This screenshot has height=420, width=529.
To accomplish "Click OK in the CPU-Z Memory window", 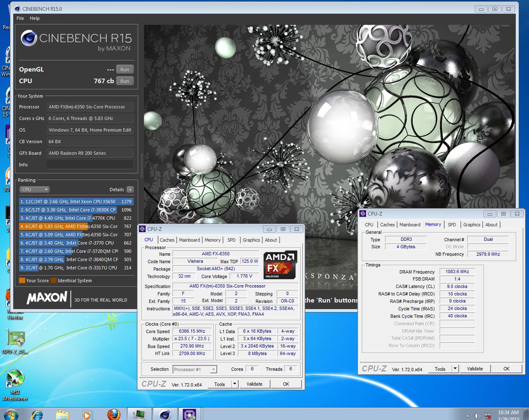I will (506, 369).
